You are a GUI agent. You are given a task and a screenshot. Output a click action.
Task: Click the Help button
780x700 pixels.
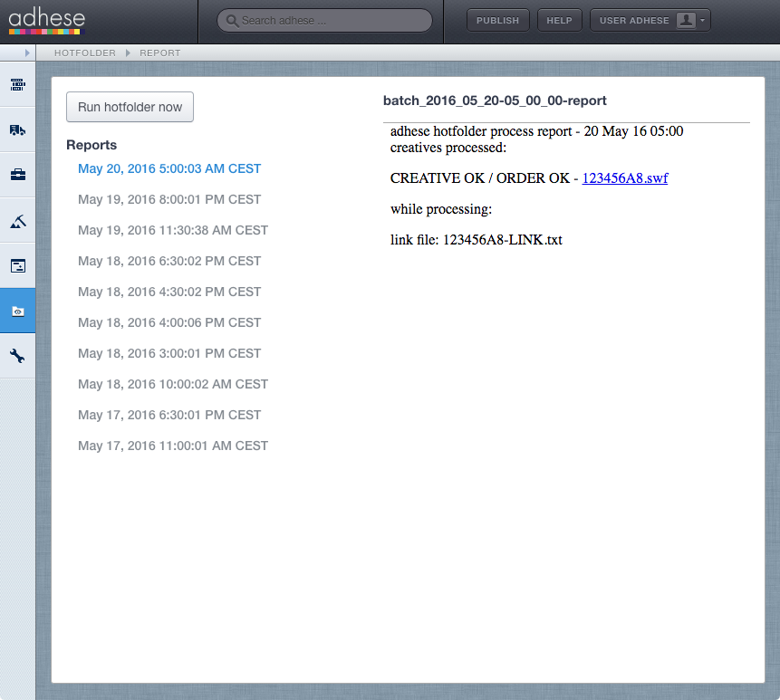pos(559,21)
